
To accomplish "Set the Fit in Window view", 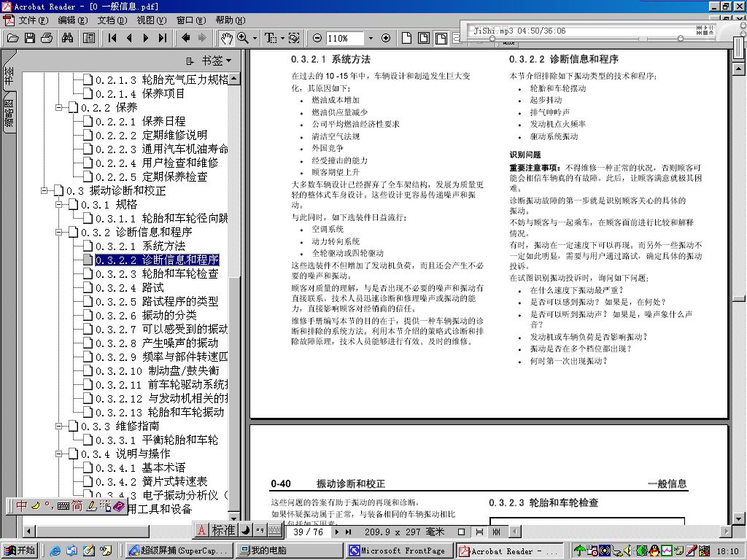I will (424, 38).
